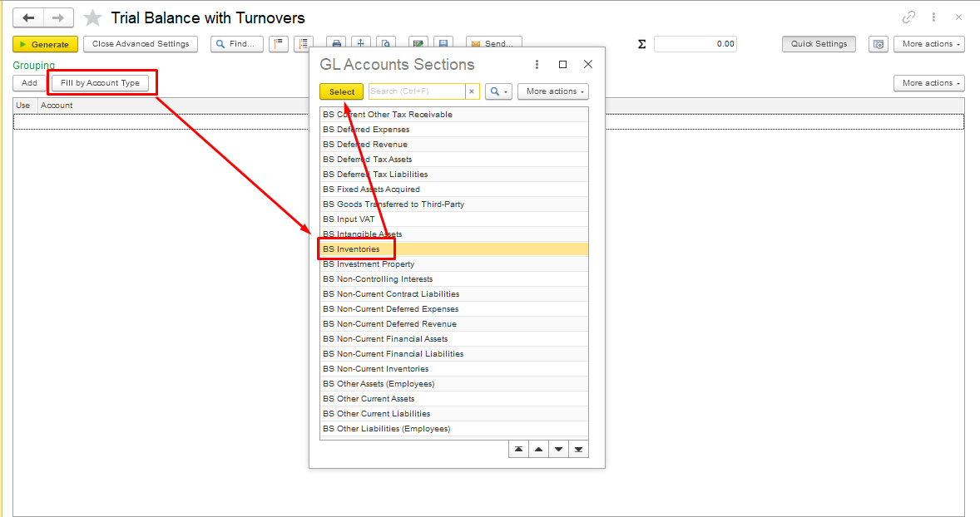Open the dialog's three-dot menu
980x517 pixels.
tap(537, 65)
